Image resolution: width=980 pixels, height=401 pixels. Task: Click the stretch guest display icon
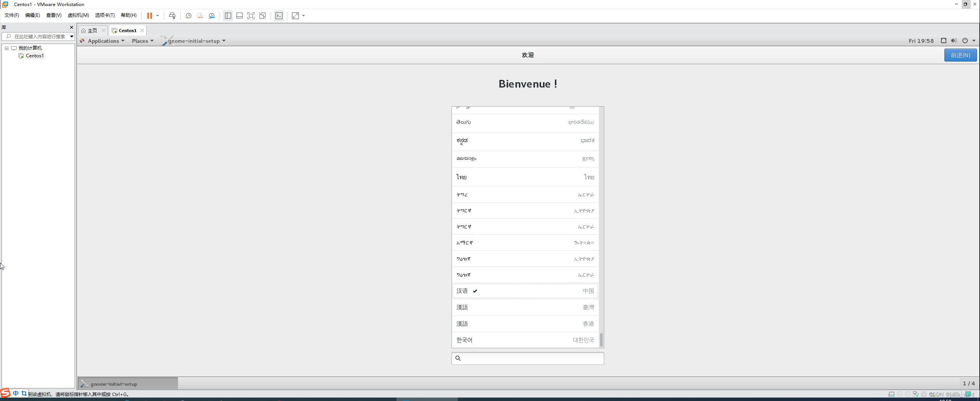tap(295, 16)
